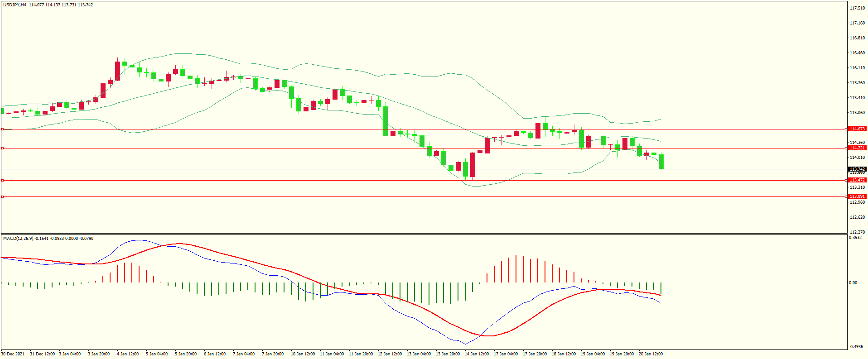Click the red 113.091 support level tag
Viewport: 868px width, 359px height.
coord(857,196)
